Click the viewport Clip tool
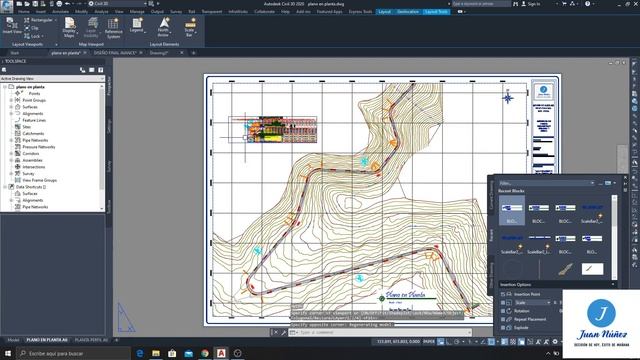The height and width of the screenshot is (360, 640). [x=32, y=28]
